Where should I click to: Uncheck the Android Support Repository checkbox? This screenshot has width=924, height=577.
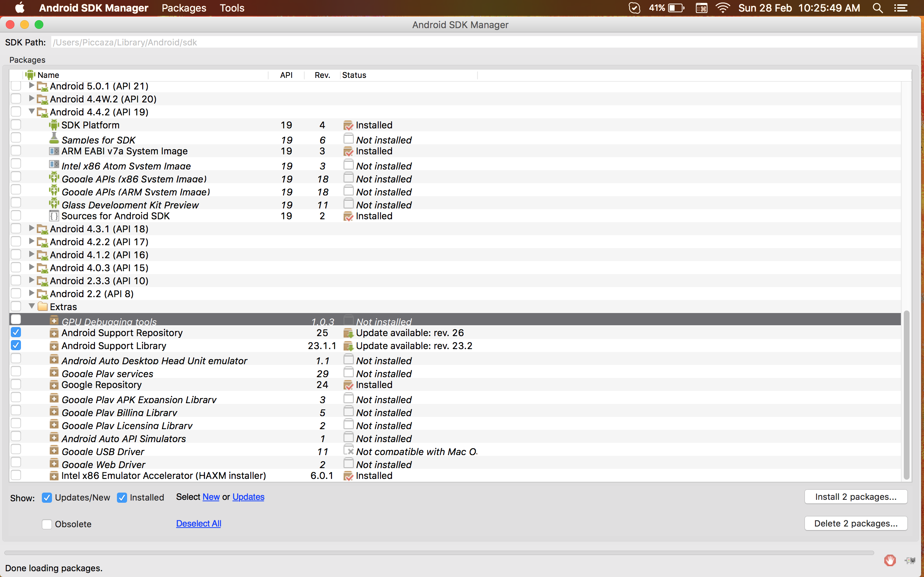[16, 332]
